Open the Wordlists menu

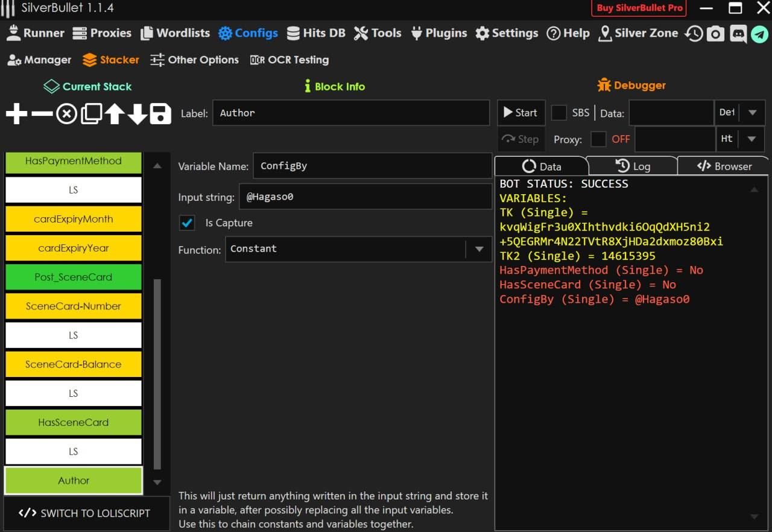[x=175, y=33]
